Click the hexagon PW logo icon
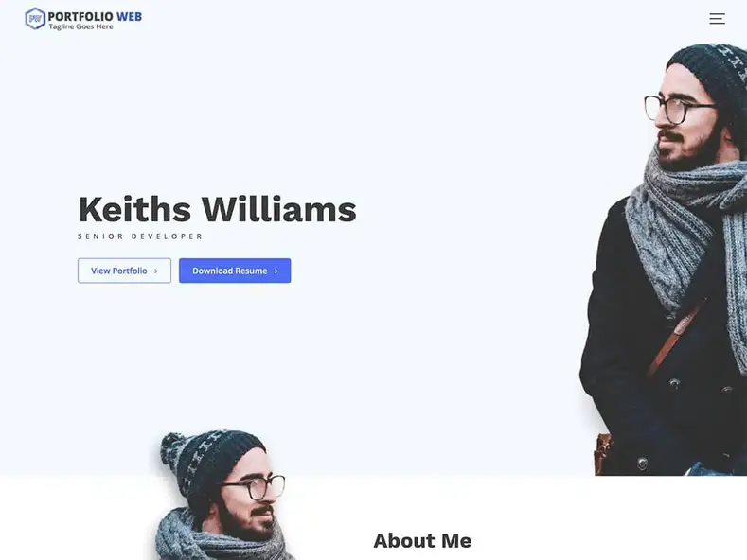The height and width of the screenshot is (560, 747). pos(35,19)
